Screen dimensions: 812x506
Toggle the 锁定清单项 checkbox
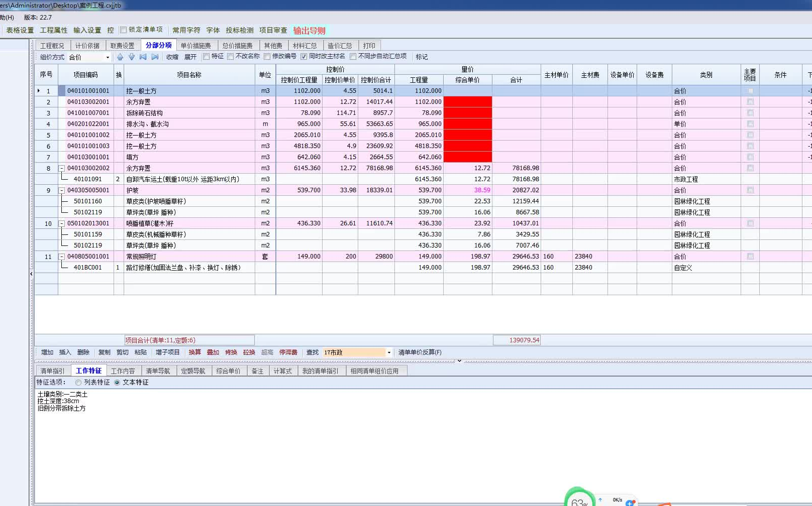tap(123, 30)
